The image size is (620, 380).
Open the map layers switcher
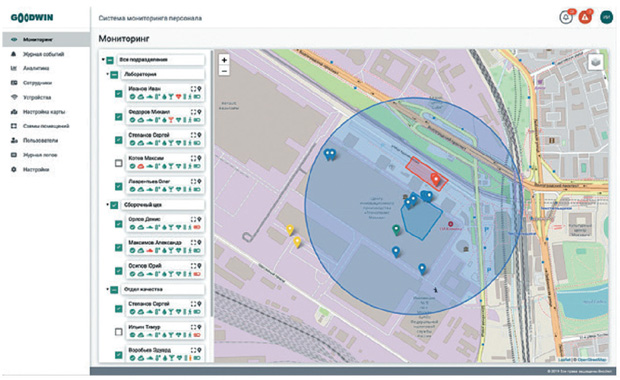click(x=596, y=62)
